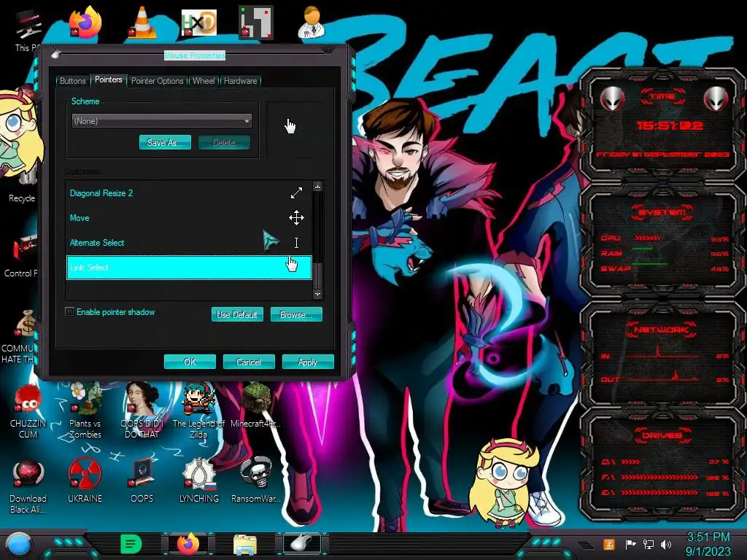Click the Mouse Properties title bar icon
Screen dimensions: 747x560
click(55, 54)
